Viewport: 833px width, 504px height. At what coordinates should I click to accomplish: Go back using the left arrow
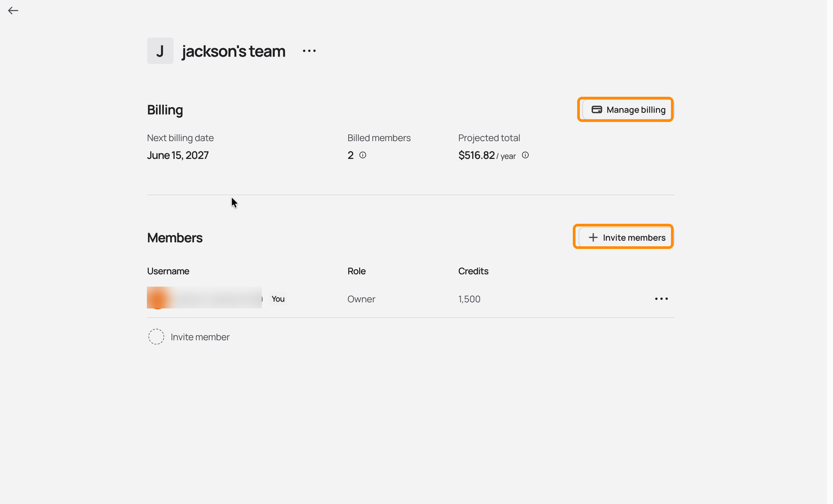click(13, 10)
